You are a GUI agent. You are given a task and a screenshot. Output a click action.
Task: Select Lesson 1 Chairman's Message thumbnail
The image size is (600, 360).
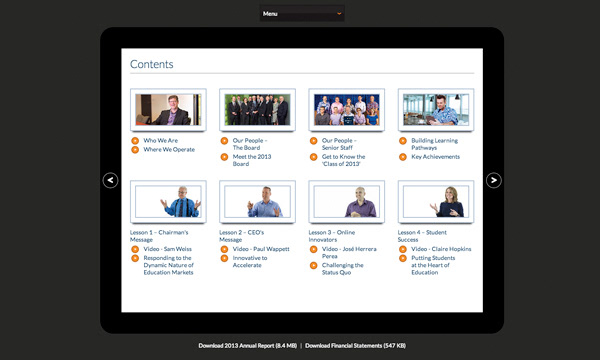pyautogui.click(x=168, y=202)
